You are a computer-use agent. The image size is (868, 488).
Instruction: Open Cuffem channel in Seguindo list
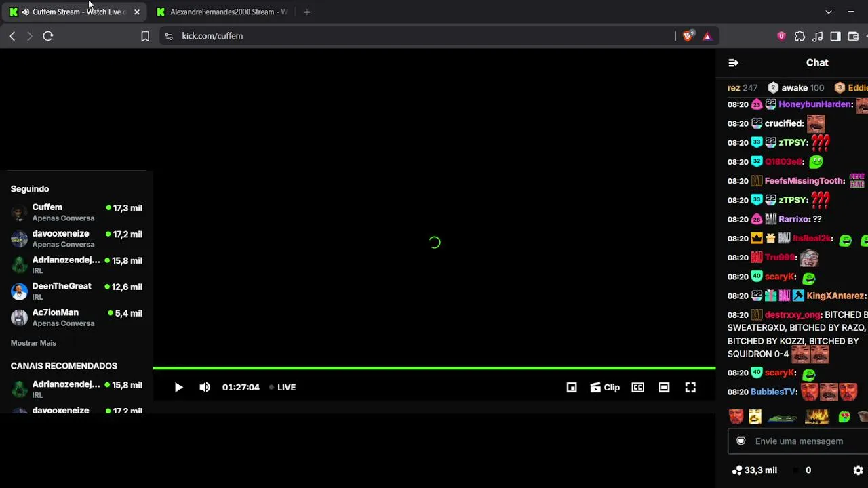point(77,212)
